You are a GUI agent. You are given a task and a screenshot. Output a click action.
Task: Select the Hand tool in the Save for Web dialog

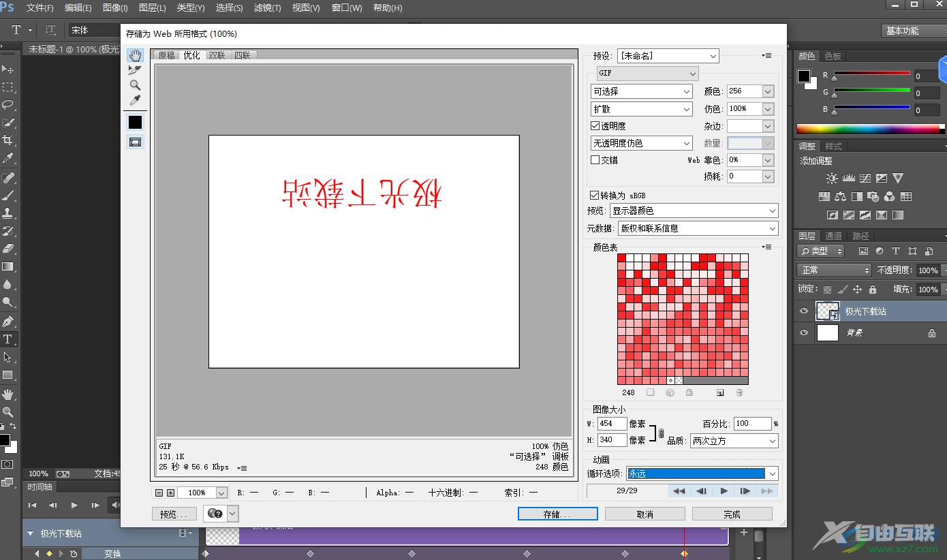coord(135,55)
